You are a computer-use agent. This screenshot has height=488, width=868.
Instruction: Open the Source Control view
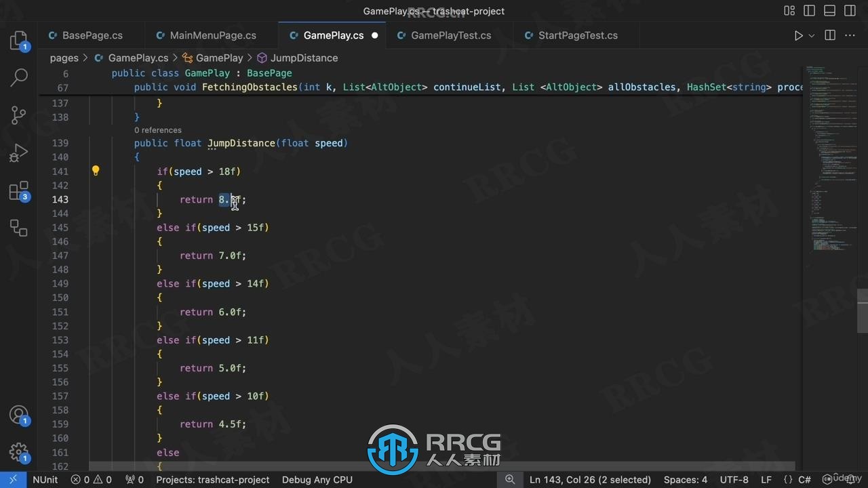pos(18,115)
